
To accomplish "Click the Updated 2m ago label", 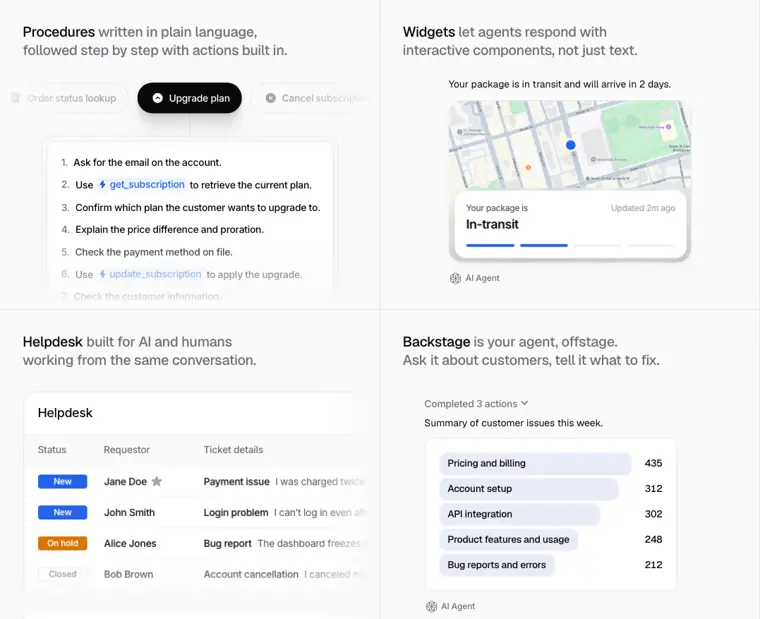I will click(643, 208).
